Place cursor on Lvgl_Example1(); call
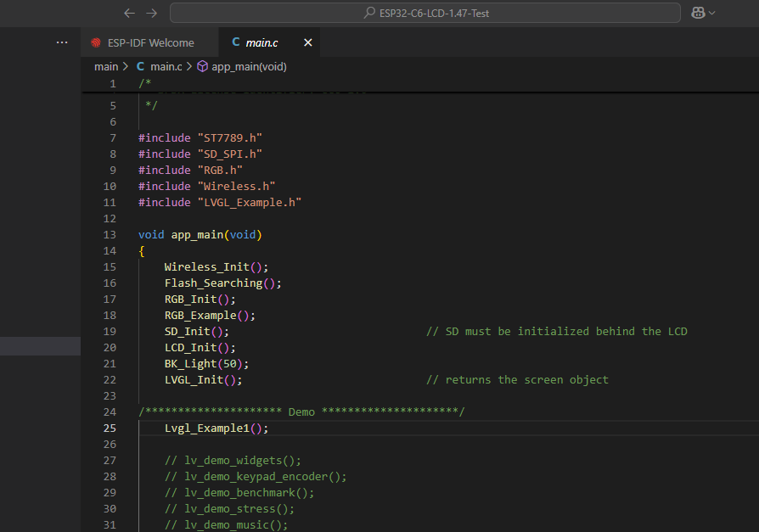The width and height of the screenshot is (759, 532). coord(216,428)
